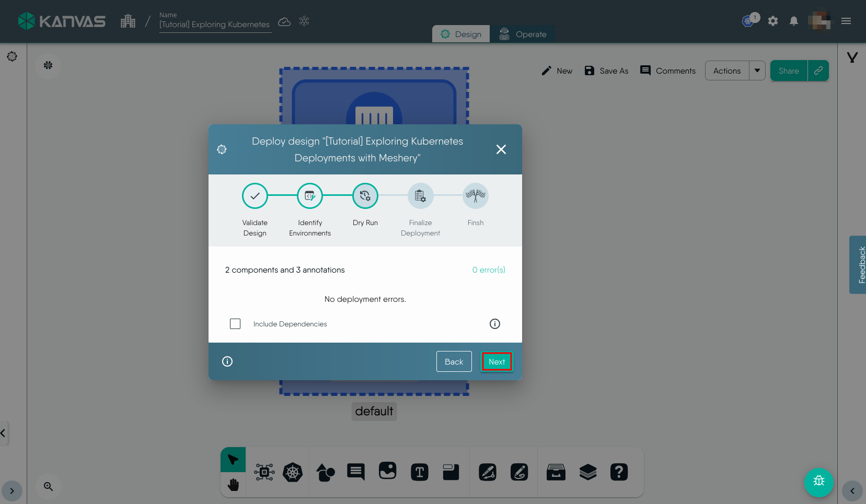Image resolution: width=866 pixels, height=504 pixels.
Task: Click the Next button in deploy dialog
Action: click(496, 361)
